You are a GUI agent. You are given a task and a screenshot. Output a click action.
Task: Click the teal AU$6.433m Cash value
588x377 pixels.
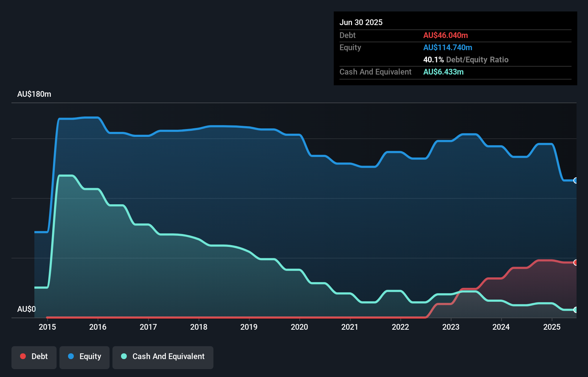click(443, 72)
